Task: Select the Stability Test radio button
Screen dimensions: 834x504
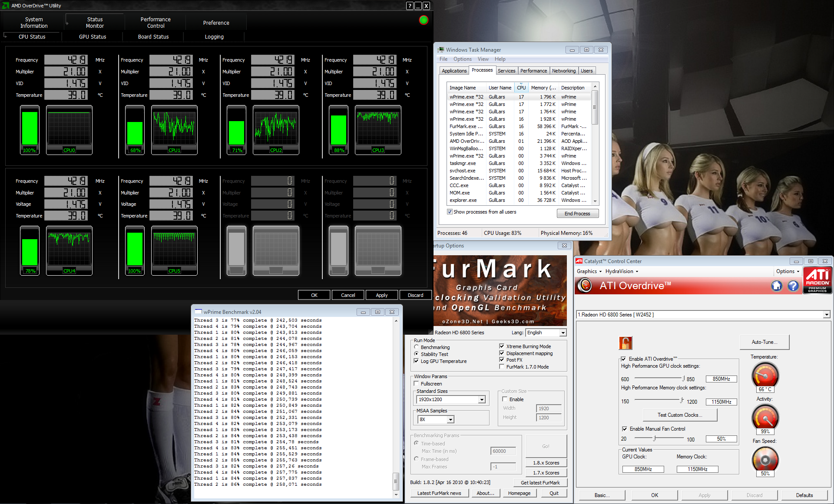Action: (x=417, y=354)
